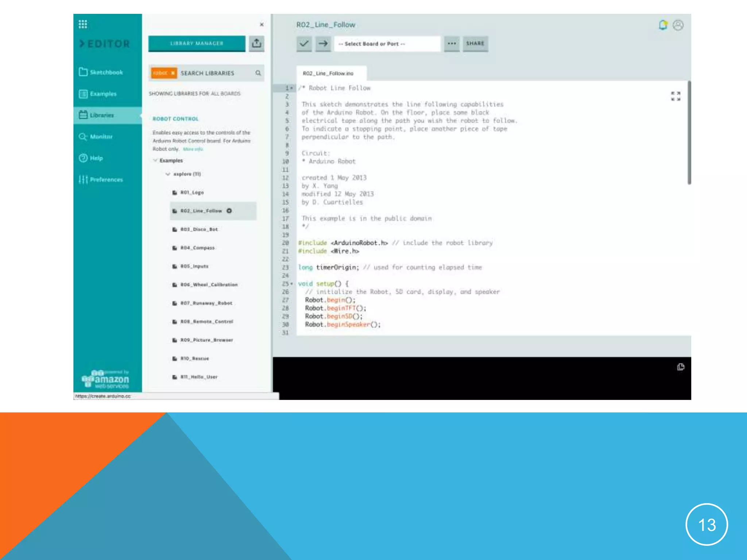This screenshot has width=747, height=560.
Task: Click the Verify checkmark button
Action: [304, 44]
